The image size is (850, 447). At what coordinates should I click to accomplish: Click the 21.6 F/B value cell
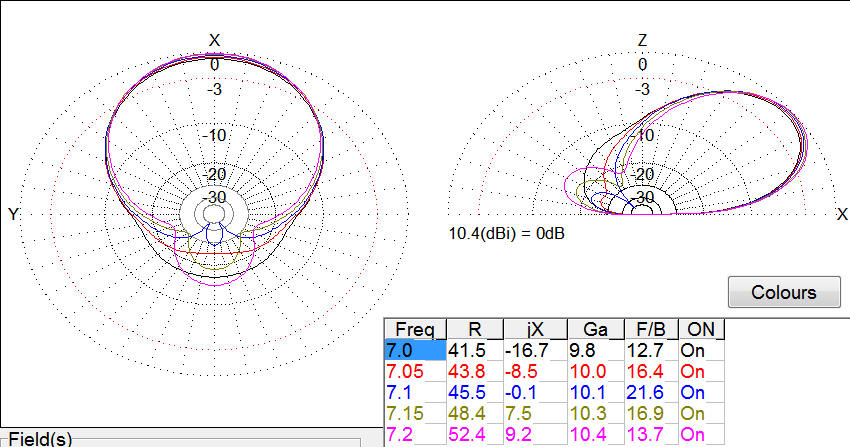(x=651, y=393)
